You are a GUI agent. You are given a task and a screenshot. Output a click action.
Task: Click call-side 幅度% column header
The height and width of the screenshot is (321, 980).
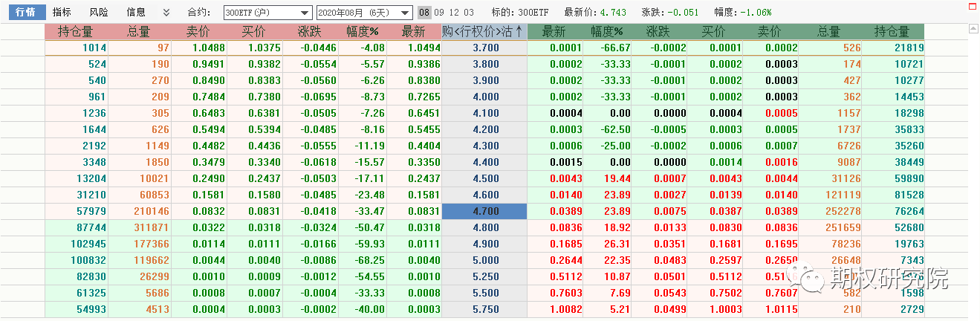362,32
